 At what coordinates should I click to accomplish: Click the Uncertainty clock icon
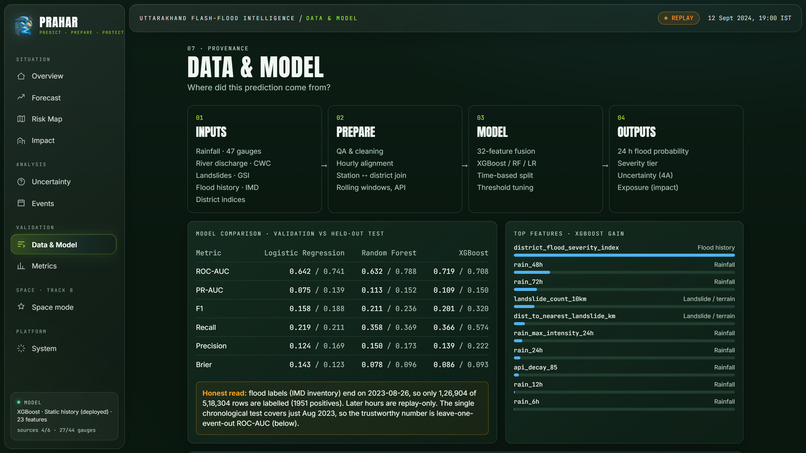[x=21, y=182]
